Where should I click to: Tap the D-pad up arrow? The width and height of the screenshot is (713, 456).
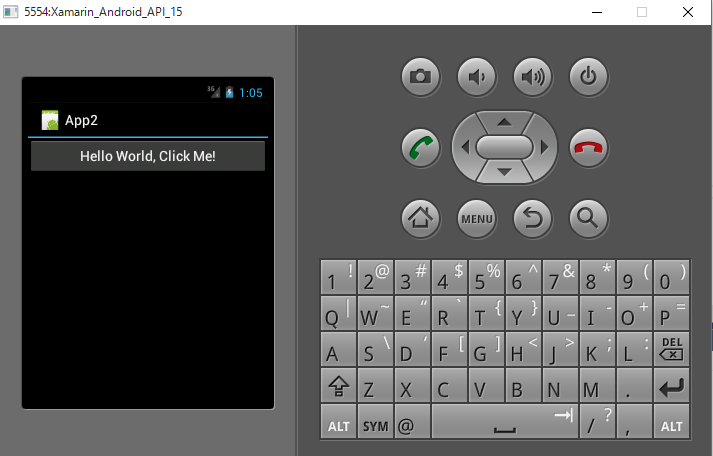pos(504,121)
